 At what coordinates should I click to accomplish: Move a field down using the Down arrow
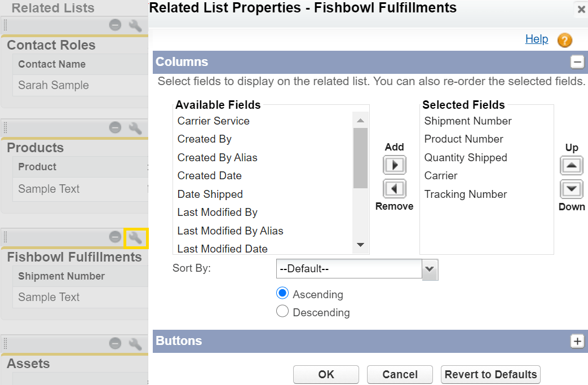tap(571, 191)
